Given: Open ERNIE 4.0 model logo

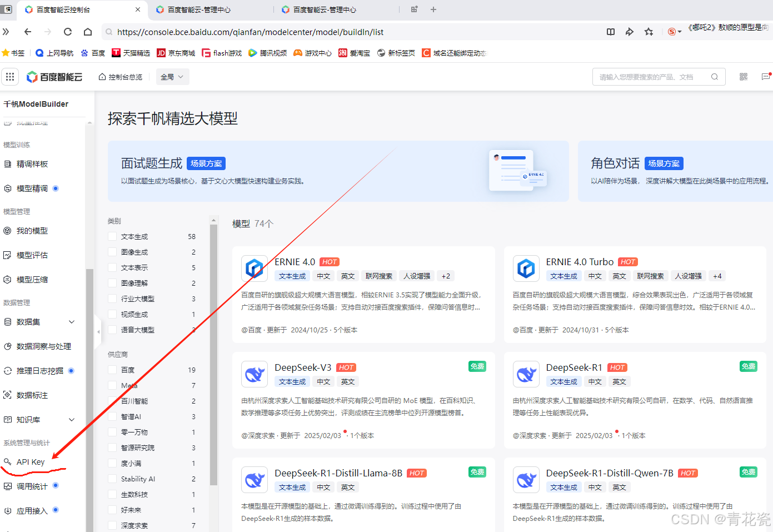Looking at the screenshot, I should click(x=255, y=269).
